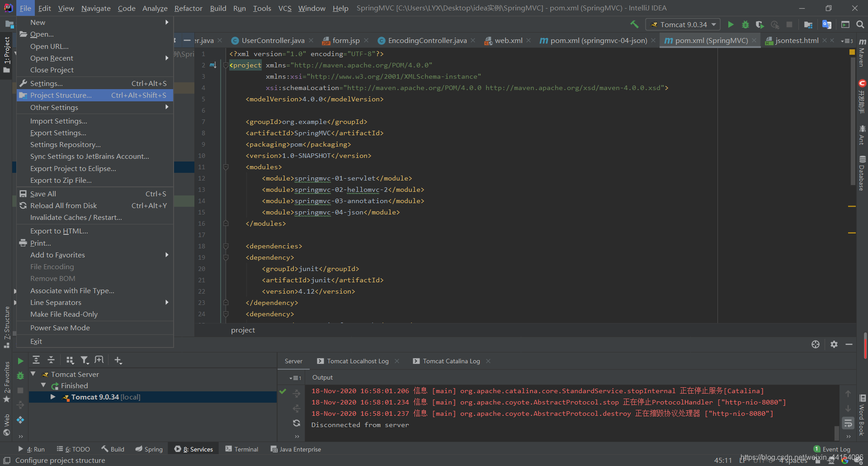Screen dimensions: 868x466
Task: Click the Group By icon in the Services toolbar
Action: (x=70, y=360)
